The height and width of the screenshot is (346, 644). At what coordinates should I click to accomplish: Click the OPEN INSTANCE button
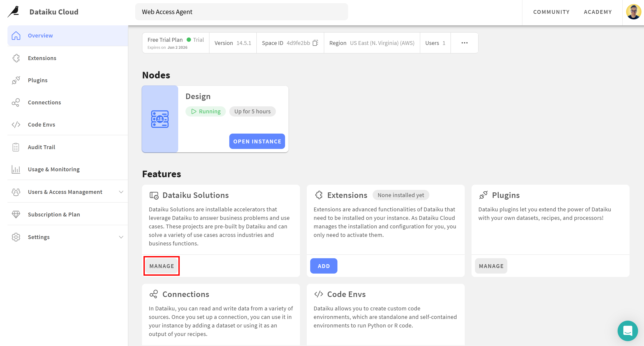(257, 141)
